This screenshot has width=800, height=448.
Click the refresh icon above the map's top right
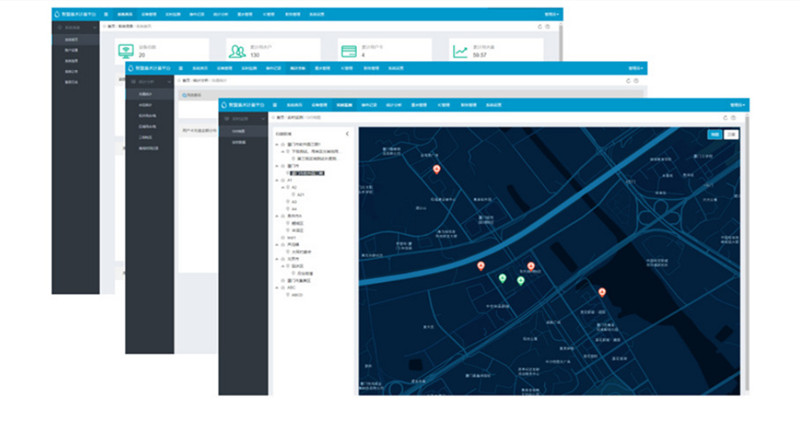tap(725, 119)
